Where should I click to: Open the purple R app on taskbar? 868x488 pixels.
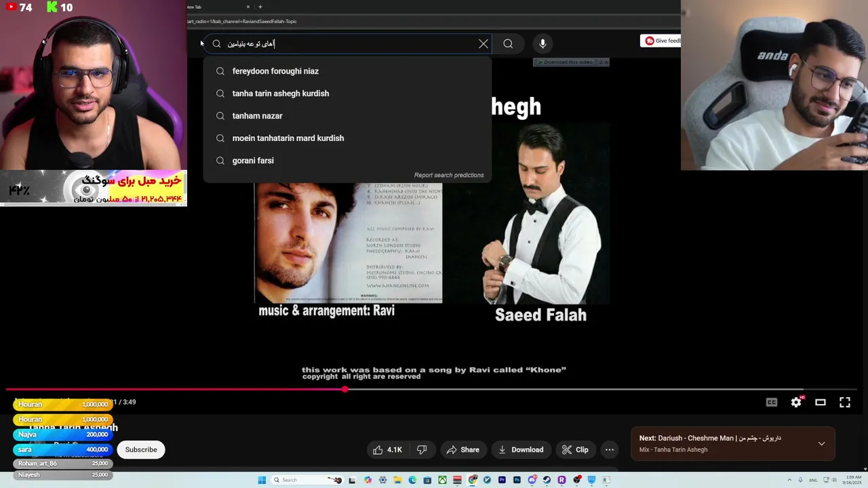[x=561, y=480]
